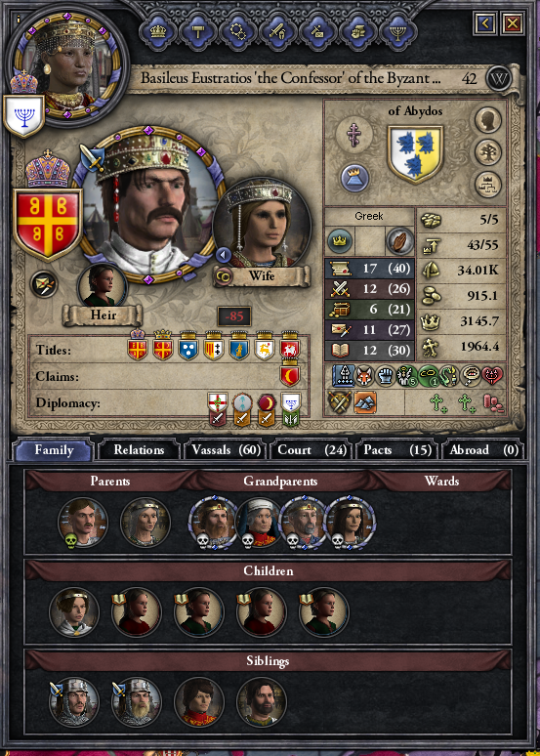540x756 pixels.
Task: Open the religion menorah tab icon
Action: (x=397, y=31)
